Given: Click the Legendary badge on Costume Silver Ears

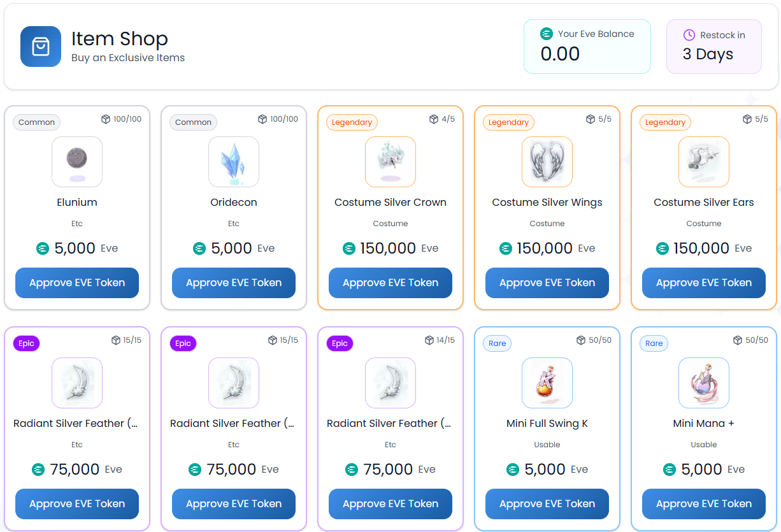Looking at the screenshot, I should (x=665, y=122).
